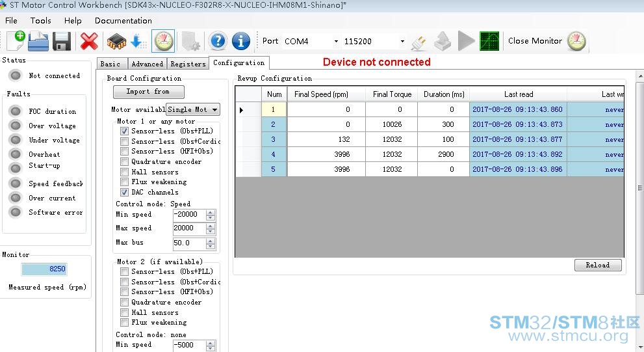644x352 pixels.
Task: Click the Over voltage fault indicator
Action: coord(16,126)
